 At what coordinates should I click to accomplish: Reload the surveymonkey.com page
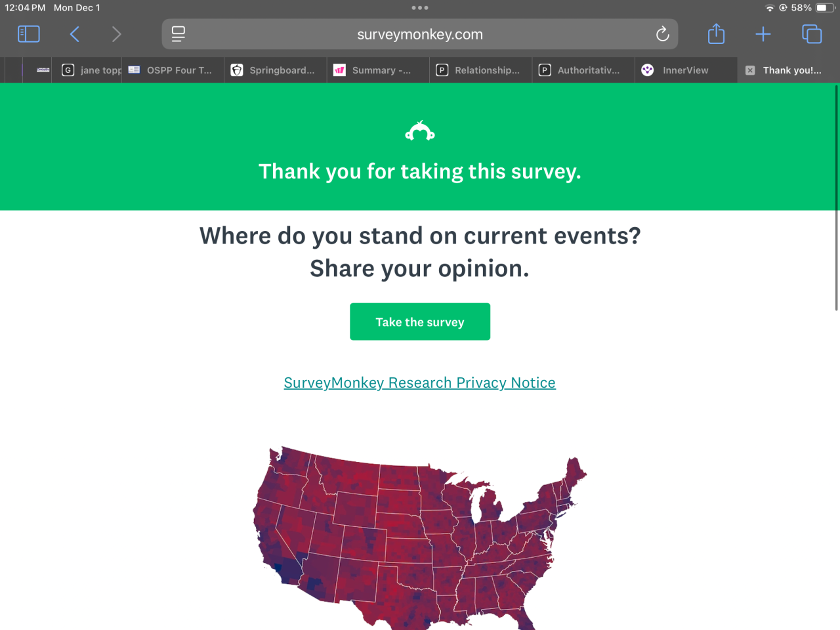click(662, 34)
